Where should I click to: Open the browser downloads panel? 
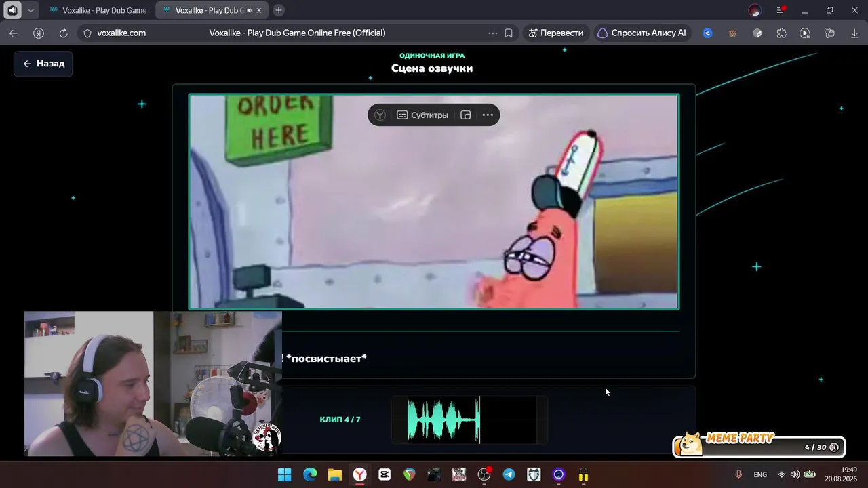click(854, 33)
